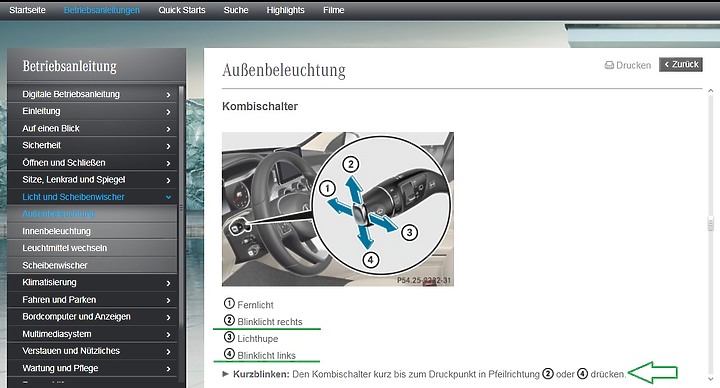The height and width of the screenshot is (388, 720).
Task: Expand the Einleitung chevron
Action: 169,112
